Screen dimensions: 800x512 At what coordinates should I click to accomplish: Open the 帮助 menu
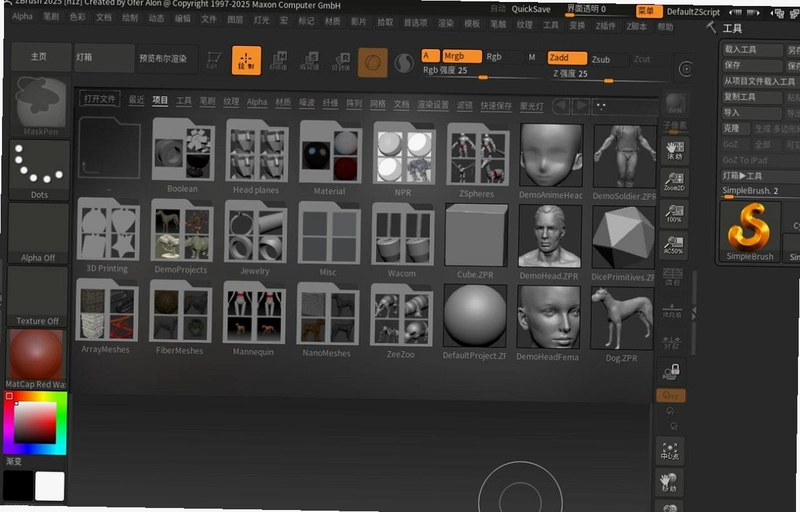coord(665,27)
